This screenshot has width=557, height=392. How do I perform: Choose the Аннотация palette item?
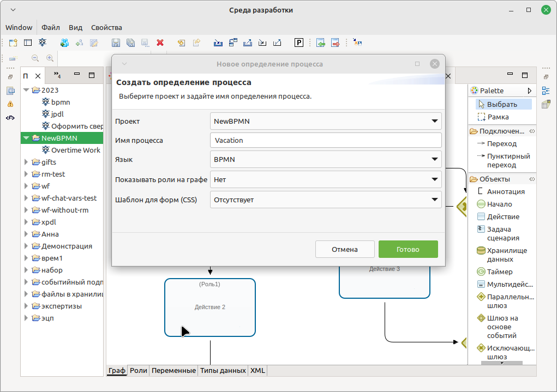pyautogui.click(x=501, y=191)
